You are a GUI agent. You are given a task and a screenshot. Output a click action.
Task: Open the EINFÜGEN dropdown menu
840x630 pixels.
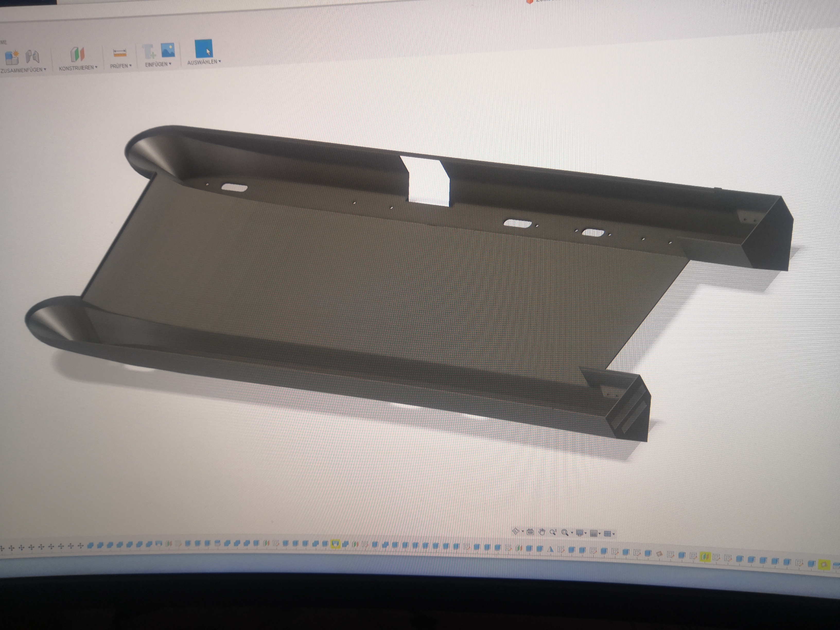click(x=158, y=64)
